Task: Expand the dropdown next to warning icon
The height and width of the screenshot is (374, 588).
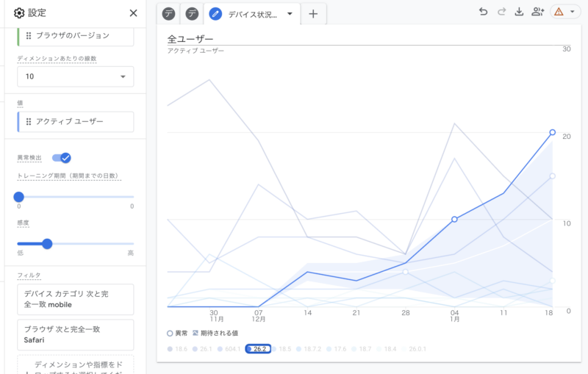Action: coord(572,12)
